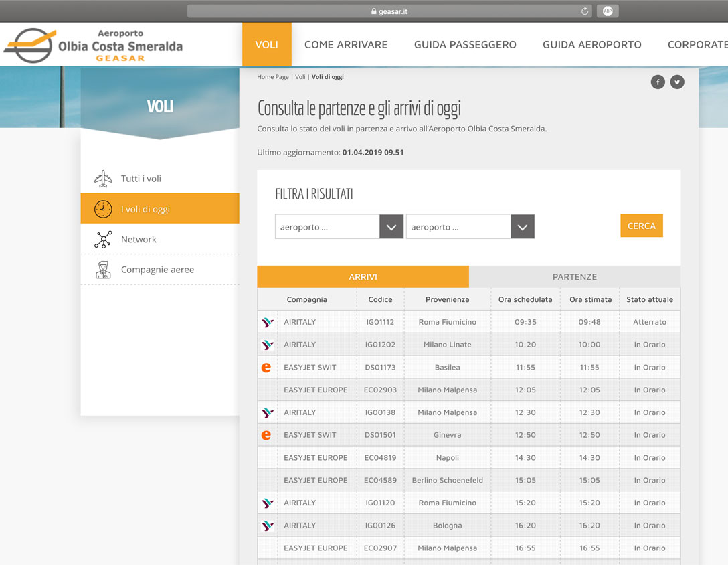Click the clock icon beside I voli di oggi
The height and width of the screenshot is (565, 728).
[103, 209]
